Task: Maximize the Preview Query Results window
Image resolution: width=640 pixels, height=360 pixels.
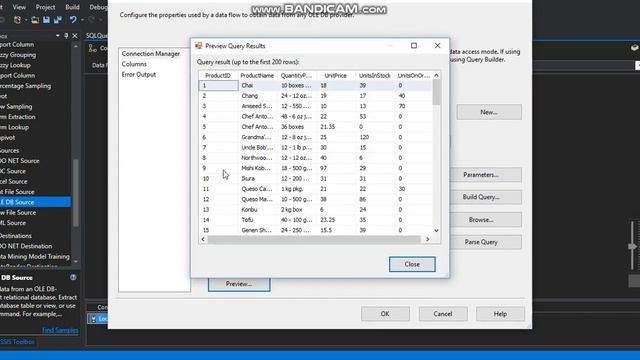Action: click(414, 45)
